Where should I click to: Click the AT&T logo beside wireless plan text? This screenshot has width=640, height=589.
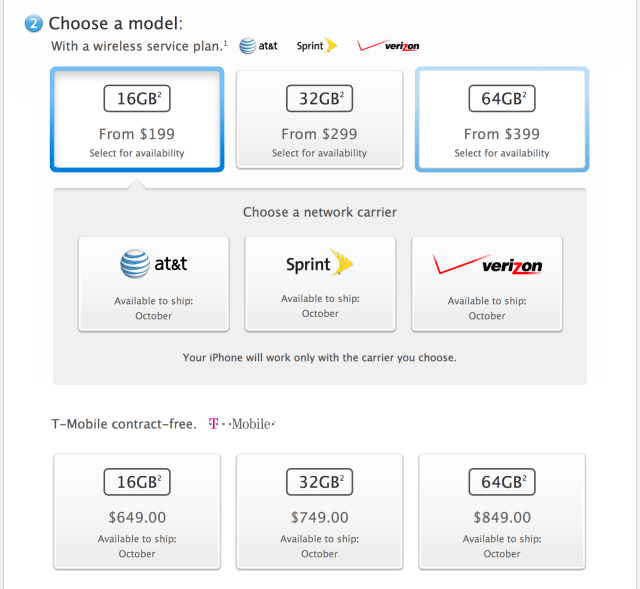(x=259, y=46)
